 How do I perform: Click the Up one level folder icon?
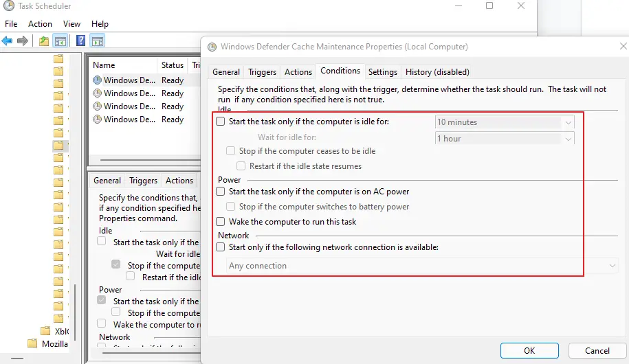click(x=44, y=41)
